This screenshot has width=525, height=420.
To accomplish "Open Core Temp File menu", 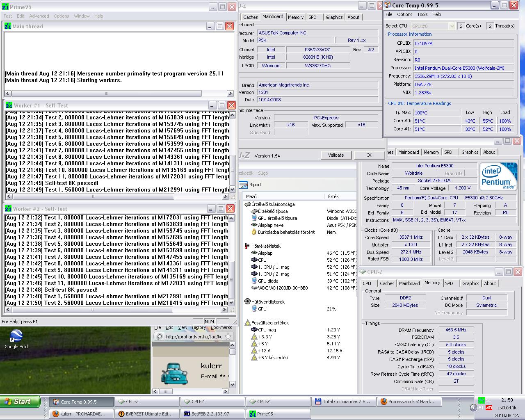I will (389, 14).
